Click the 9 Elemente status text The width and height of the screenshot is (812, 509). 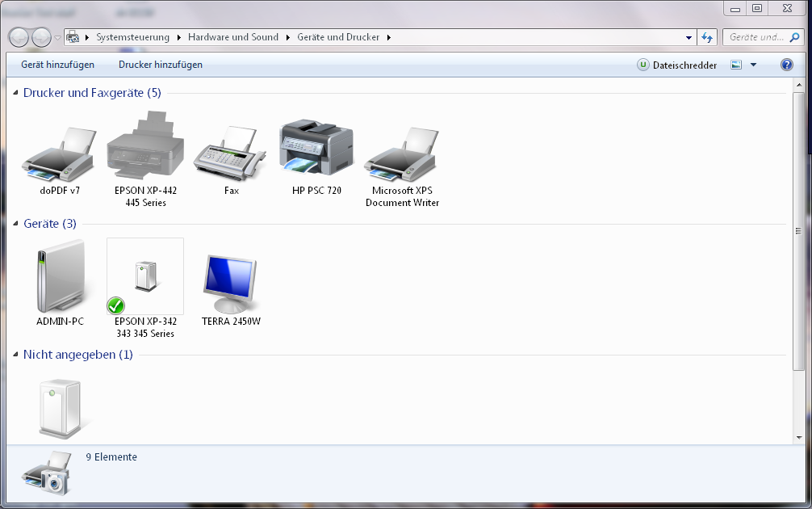[x=111, y=457]
